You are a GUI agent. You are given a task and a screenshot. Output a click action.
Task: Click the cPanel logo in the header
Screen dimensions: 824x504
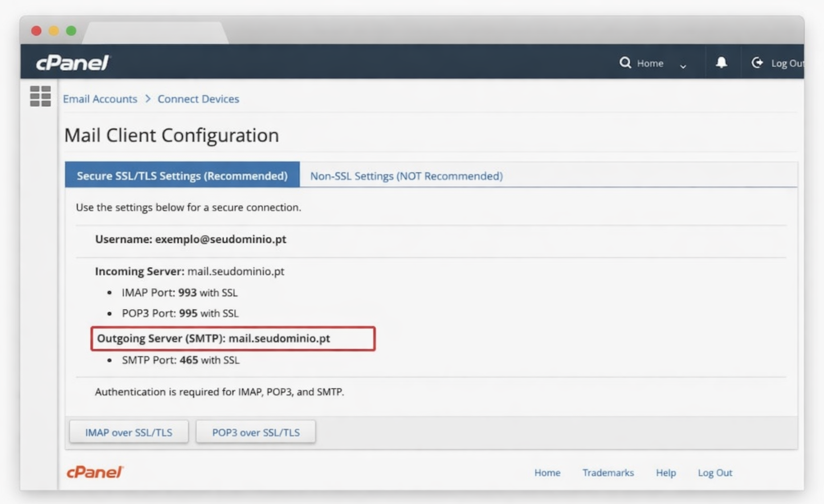pyautogui.click(x=72, y=63)
